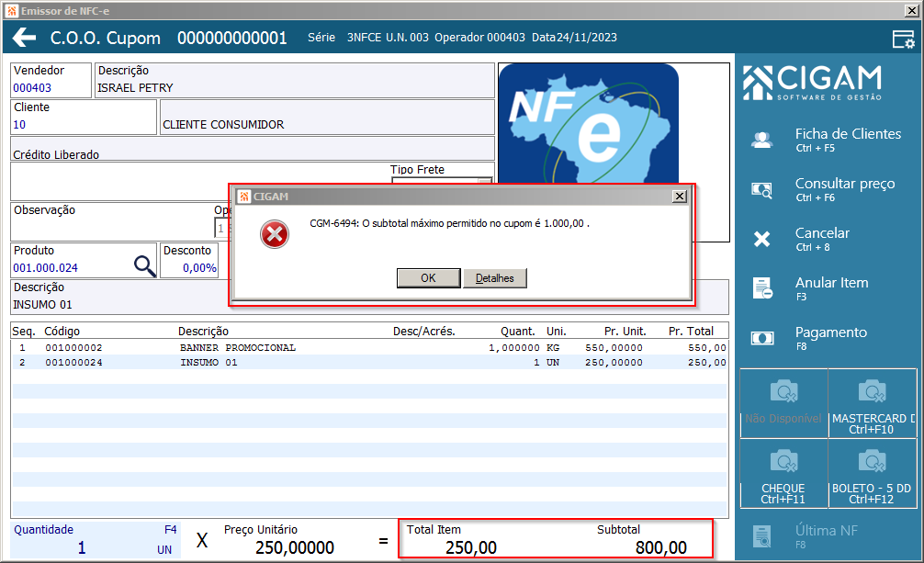Click the back arrow icon in header
This screenshot has height=563, width=924.
[24, 38]
